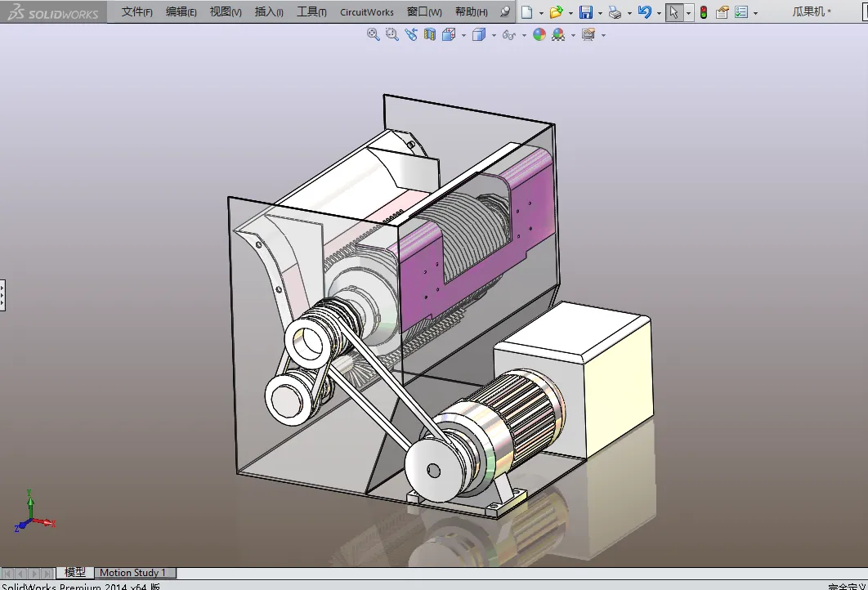Click the SolidWorks logo
This screenshot has width=868, height=590.
coord(53,11)
